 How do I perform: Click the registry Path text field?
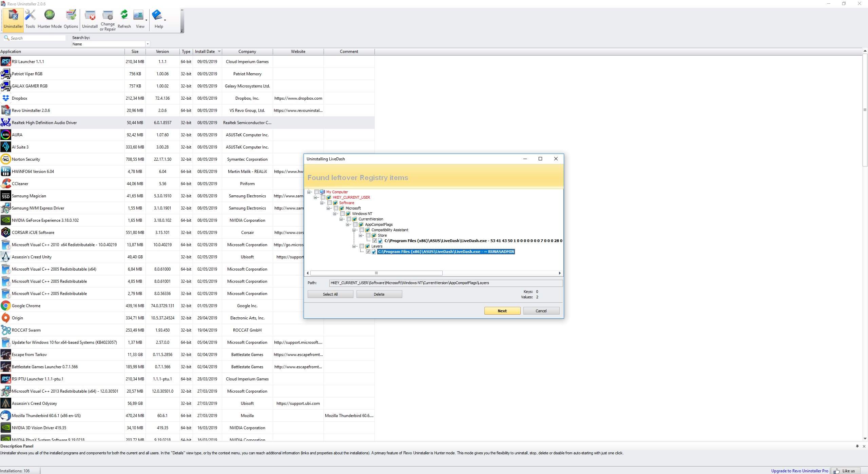pyautogui.click(x=446, y=283)
